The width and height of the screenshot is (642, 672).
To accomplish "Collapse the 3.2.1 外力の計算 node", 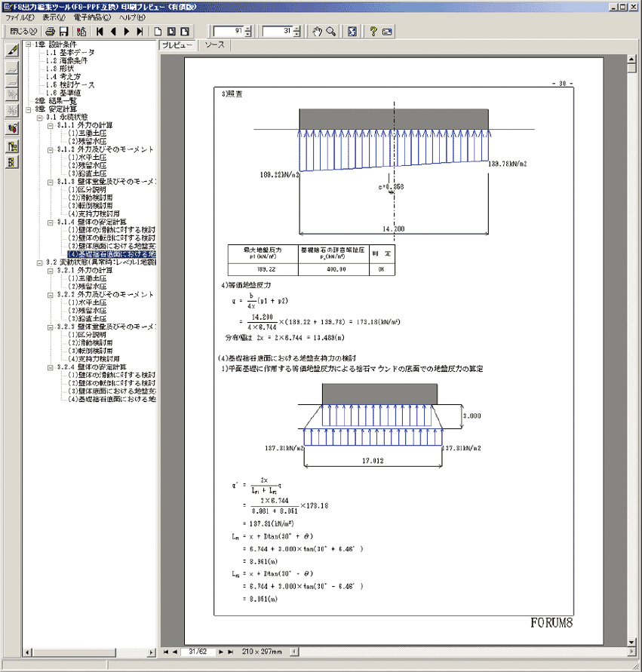I will [x=51, y=271].
